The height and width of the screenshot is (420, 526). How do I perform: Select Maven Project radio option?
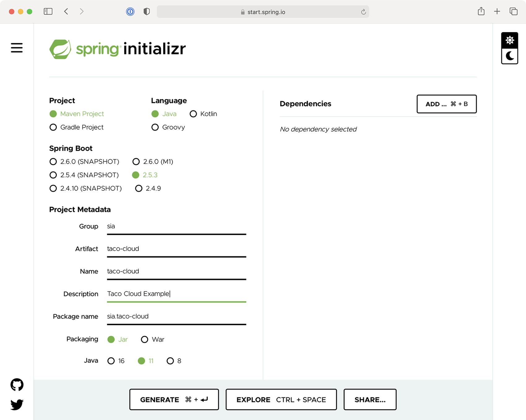[x=77, y=114]
